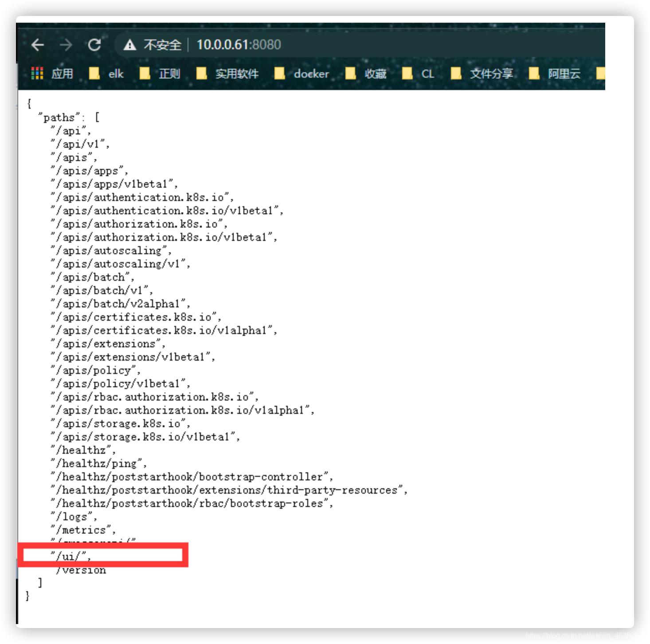Screen dimensions: 650x644
Task: Click the "/apis/storage.k8s.io" line
Action: 121,424
